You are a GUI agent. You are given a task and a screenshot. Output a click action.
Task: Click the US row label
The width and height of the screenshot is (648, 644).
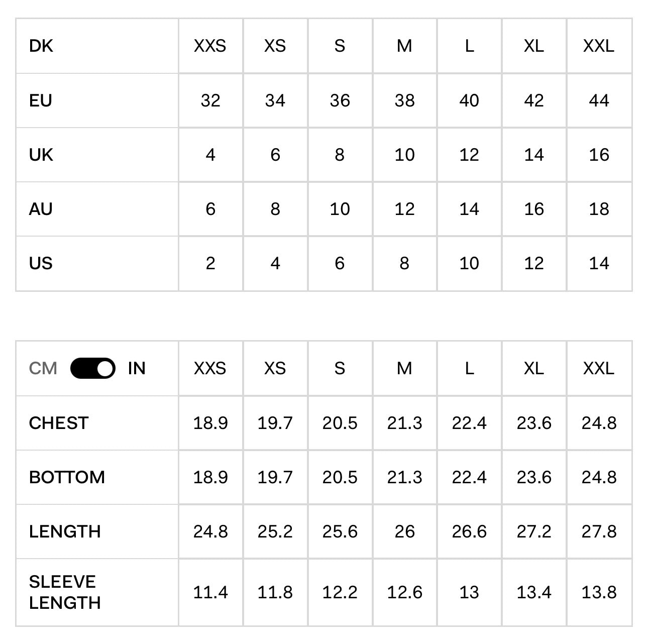pos(41,263)
